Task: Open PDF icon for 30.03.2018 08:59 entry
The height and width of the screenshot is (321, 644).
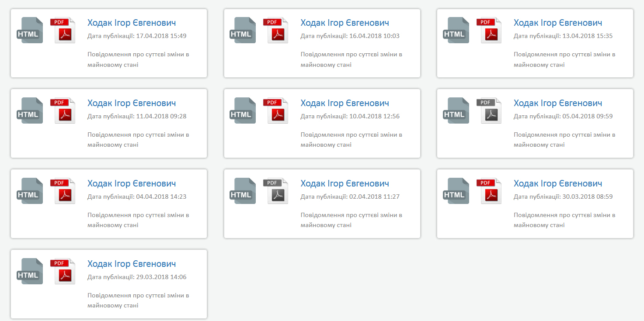Action: click(490, 191)
